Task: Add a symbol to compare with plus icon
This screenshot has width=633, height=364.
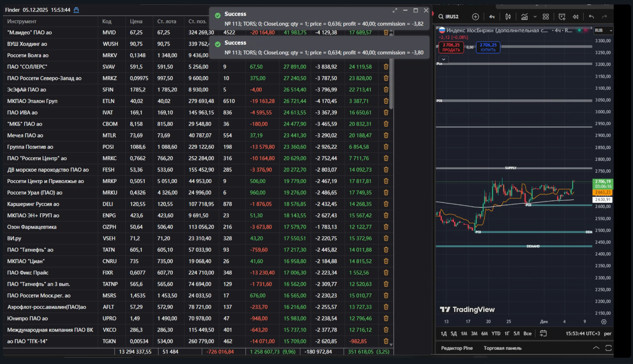Action: pyautogui.click(x=476, y=17)
